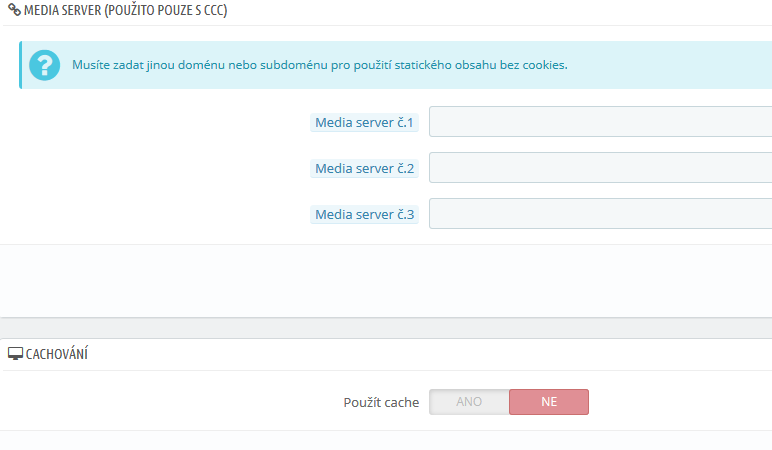Click the blank area below the cache toggle
The image size is (772, 450).
[x=386, y=440]
